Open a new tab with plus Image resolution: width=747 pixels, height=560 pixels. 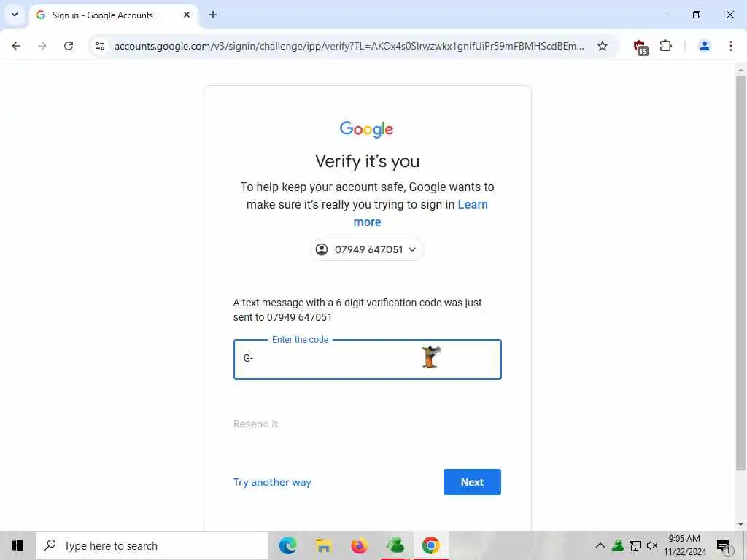coord(213,15)
